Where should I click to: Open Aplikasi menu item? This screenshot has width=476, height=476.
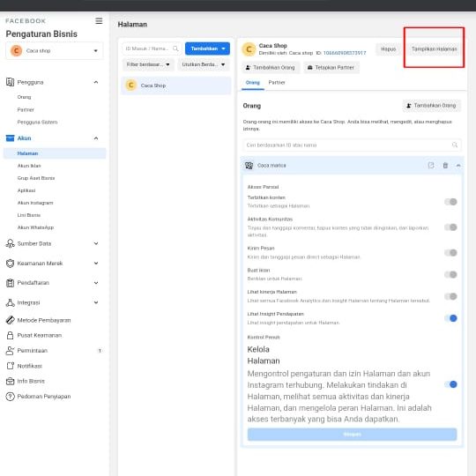26,190
